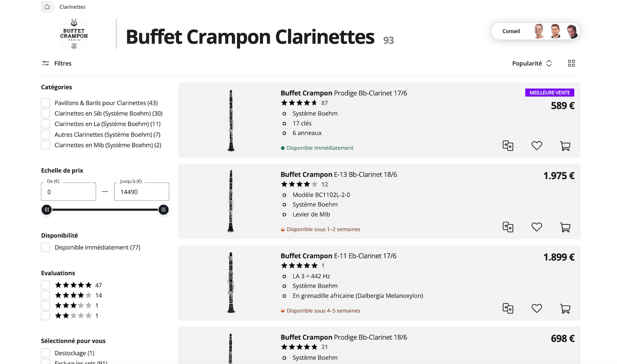Open the E-13 Bb-Clarinet 18/6 product title

point(338,175)
